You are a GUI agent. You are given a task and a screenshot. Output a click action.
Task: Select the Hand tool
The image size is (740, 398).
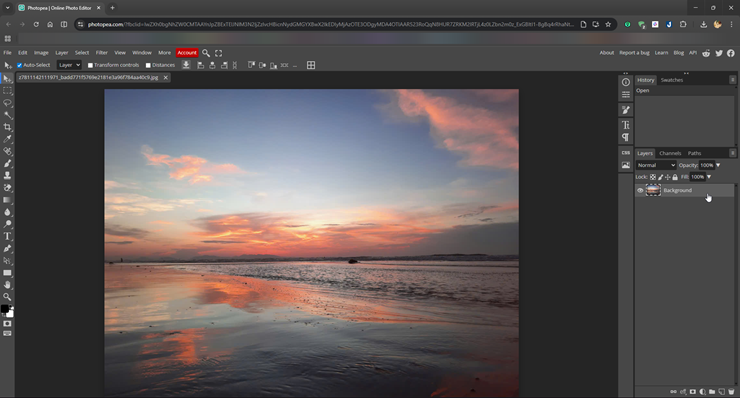tap(8, 285)
